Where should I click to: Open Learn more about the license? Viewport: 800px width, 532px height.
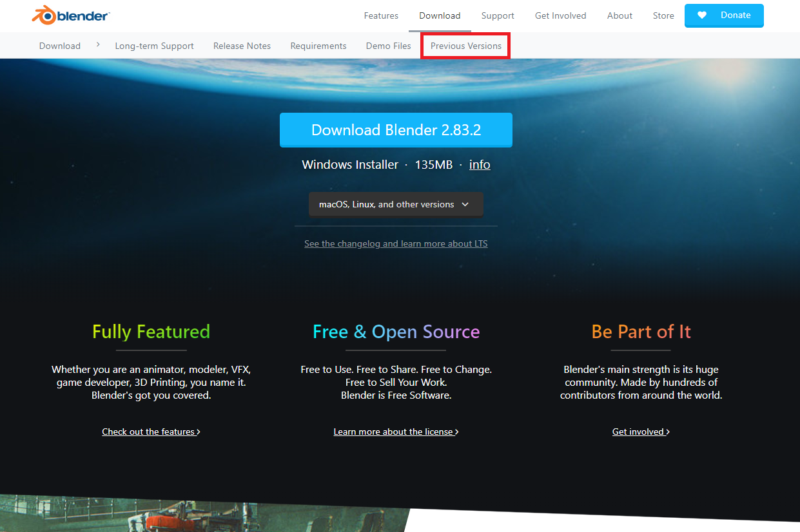point(396,432)
